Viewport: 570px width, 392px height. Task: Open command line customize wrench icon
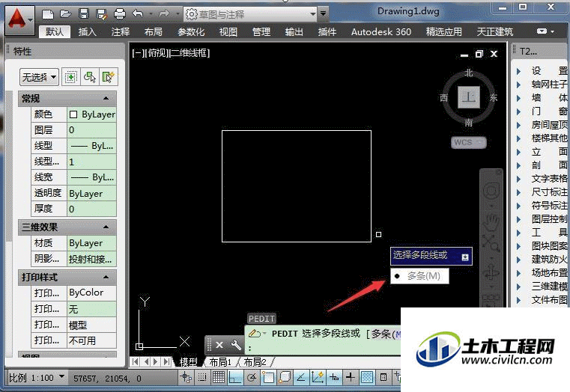coord(236,345)
